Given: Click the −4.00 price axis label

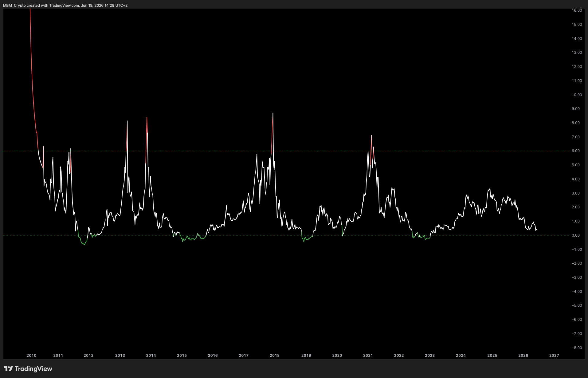Looking at the screenshot, I should point(577,292).
